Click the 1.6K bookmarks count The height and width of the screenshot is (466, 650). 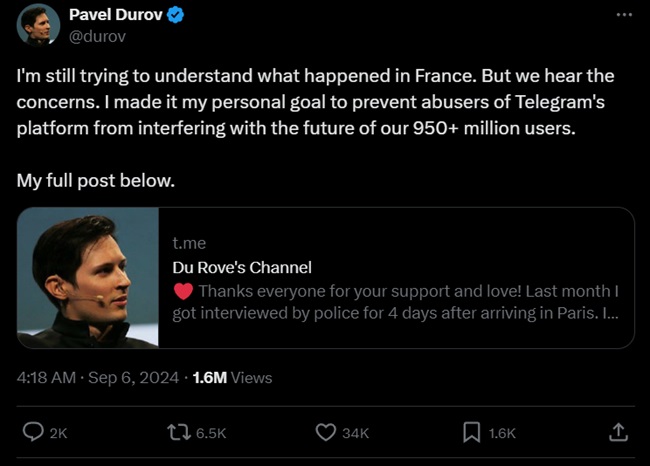[x=502, y=433]
